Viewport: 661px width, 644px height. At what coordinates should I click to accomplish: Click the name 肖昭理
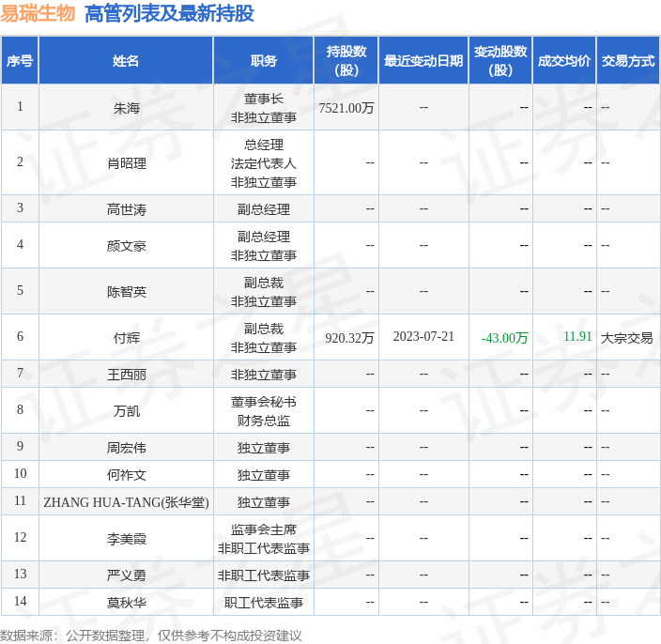point(126,163)
